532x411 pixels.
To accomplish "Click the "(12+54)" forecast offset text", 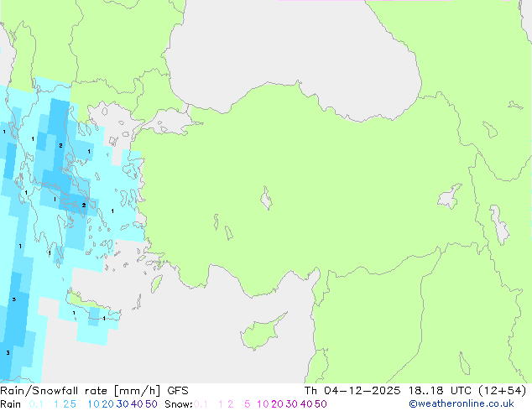I will pos(503,391).
